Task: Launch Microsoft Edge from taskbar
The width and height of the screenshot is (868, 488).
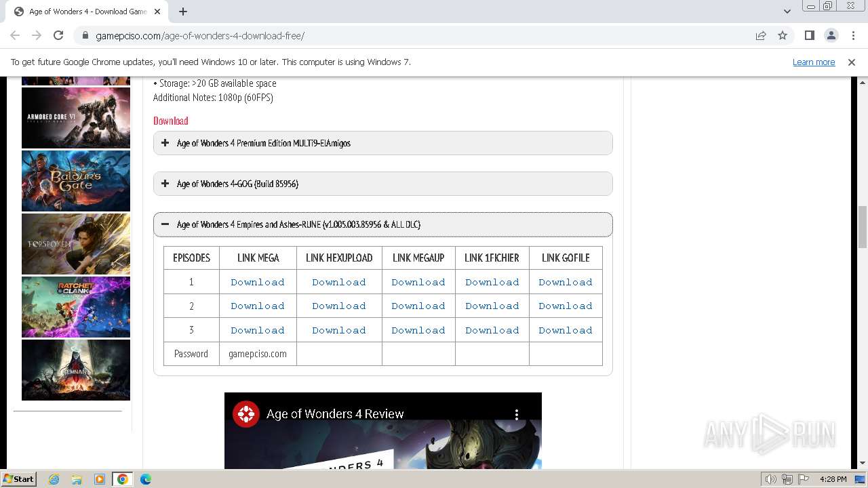Action: [146, 479]
